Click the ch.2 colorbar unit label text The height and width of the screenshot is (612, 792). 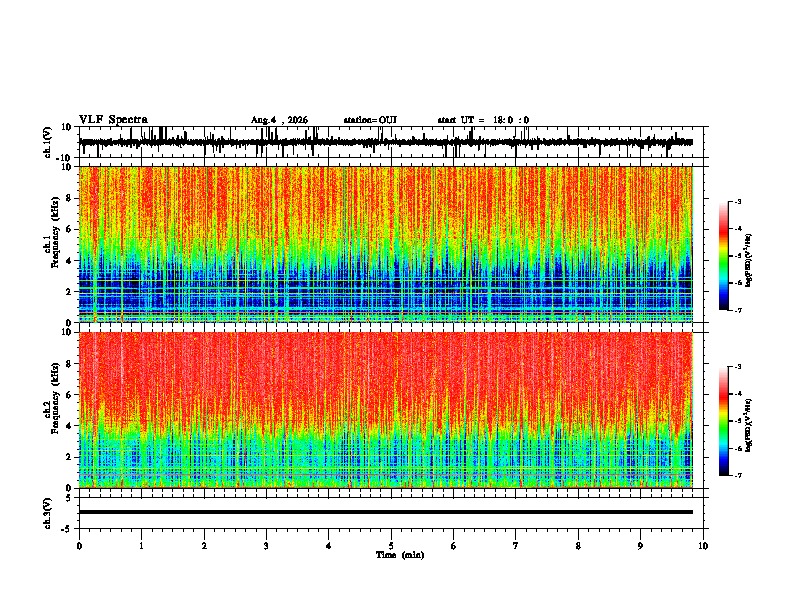(749, 425)
